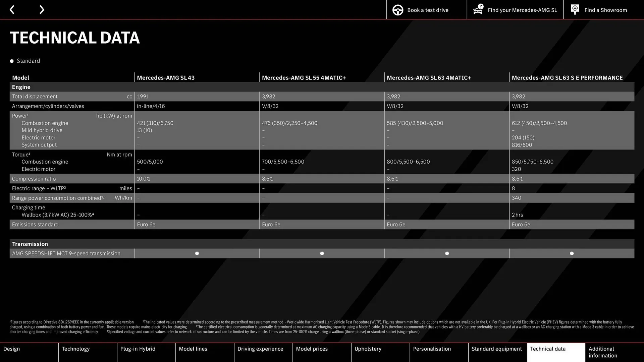644x362 pixels.
Task: Open the Design tab
Action: pyautogui.click(x=11, y=349)
